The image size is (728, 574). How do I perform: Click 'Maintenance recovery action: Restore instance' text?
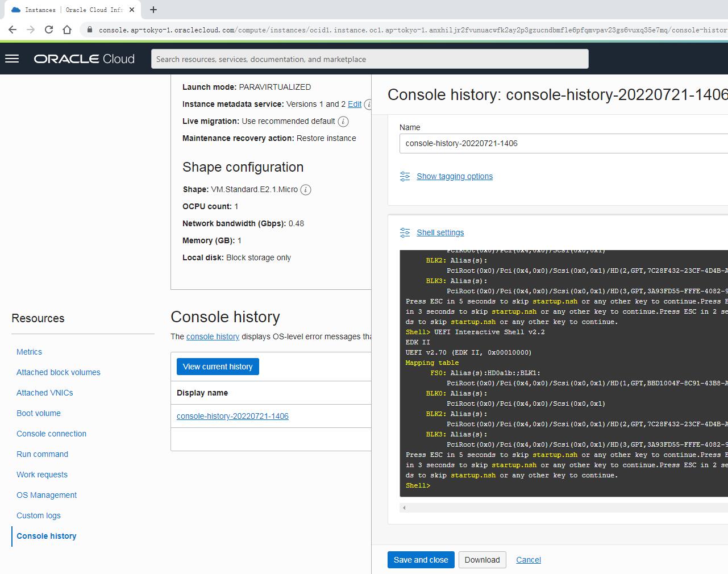pyautogui.click(x=269, y=138)
